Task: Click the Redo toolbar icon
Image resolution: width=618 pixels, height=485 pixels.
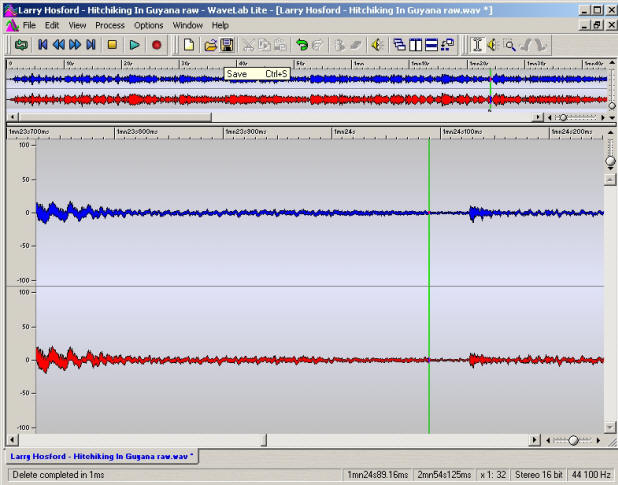Action: tap(317, 45)
